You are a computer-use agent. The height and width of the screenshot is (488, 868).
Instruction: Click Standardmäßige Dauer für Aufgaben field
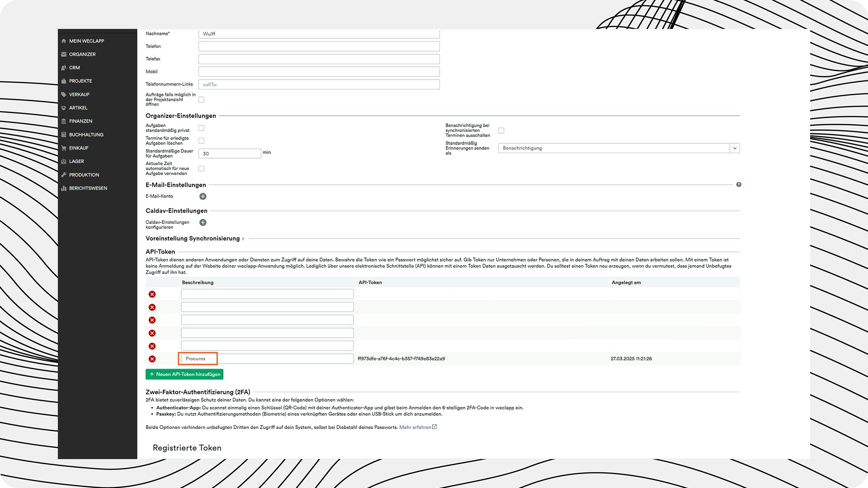(230, 154)
